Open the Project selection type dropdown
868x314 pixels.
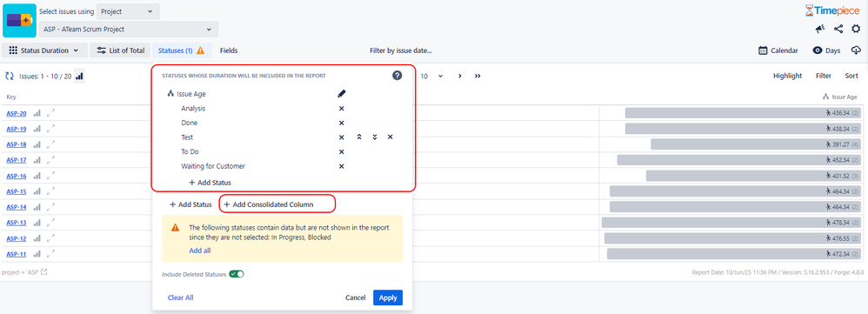click(x=128, y=11)
